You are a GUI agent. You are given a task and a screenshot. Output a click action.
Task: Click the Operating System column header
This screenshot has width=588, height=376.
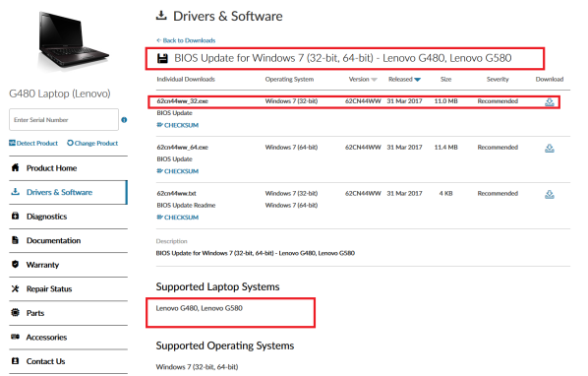tap(289, 79)
